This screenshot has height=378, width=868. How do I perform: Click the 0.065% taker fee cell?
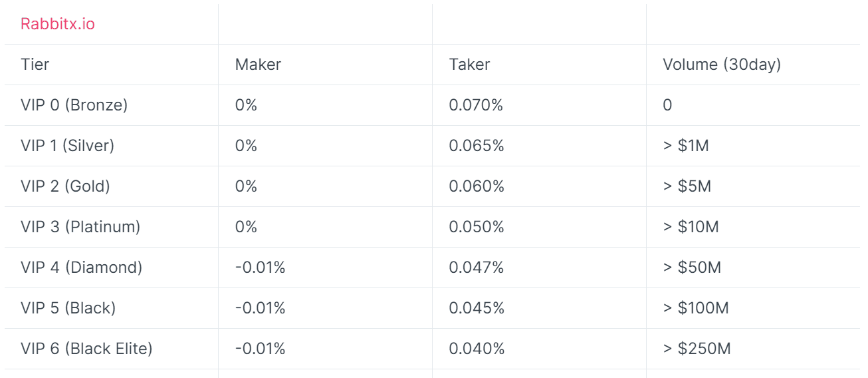pos(477,146)
